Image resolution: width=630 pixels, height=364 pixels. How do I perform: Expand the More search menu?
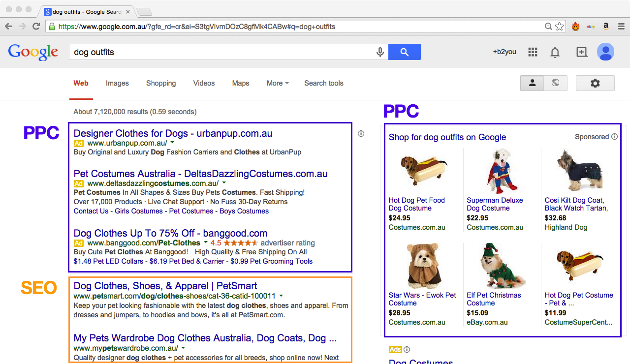click(x=278, y=83)
